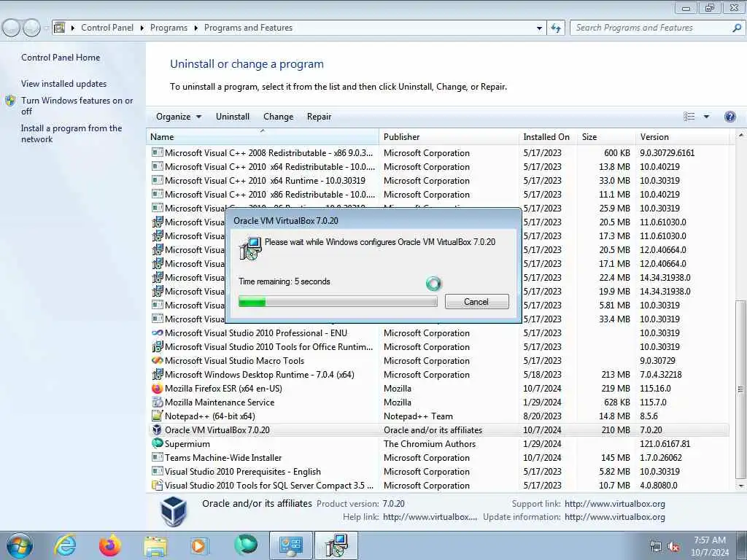Click the refresh button beside address bar
This screenshot has height=560, width=747.
tap(555, 28)
